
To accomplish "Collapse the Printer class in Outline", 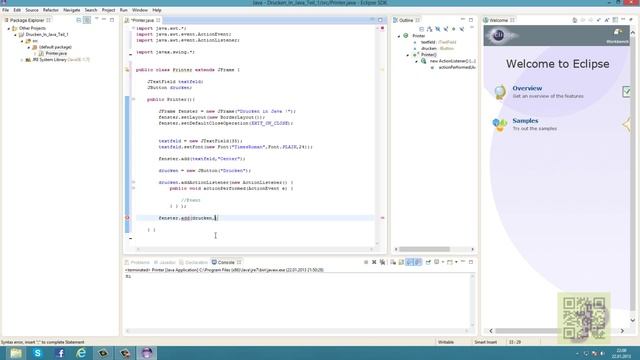I will (x=399, y=36).
